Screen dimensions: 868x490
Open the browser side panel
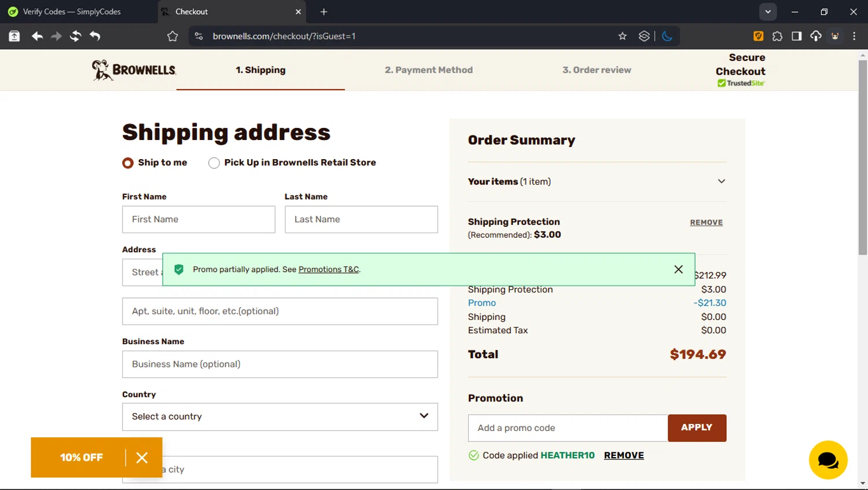click(796, 36)
